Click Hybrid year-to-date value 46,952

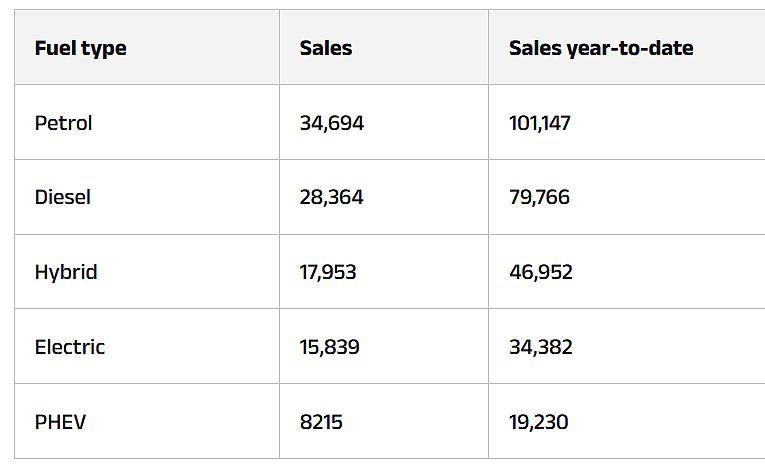[x=541, y=272]
